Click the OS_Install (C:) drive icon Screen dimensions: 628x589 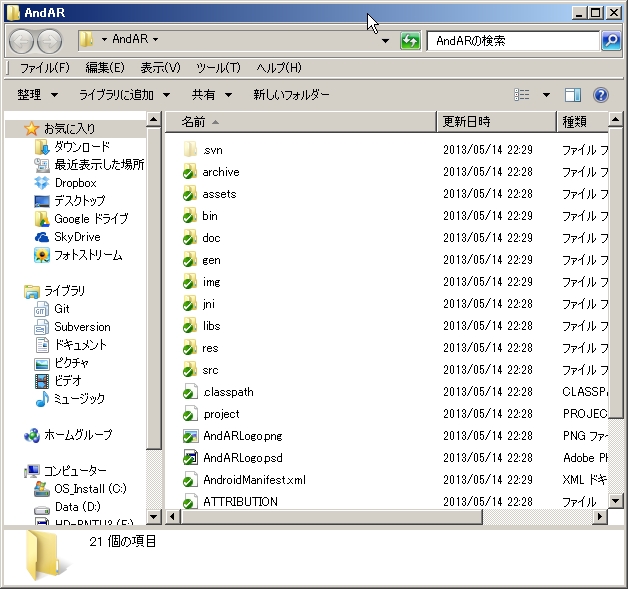[42, 489]
